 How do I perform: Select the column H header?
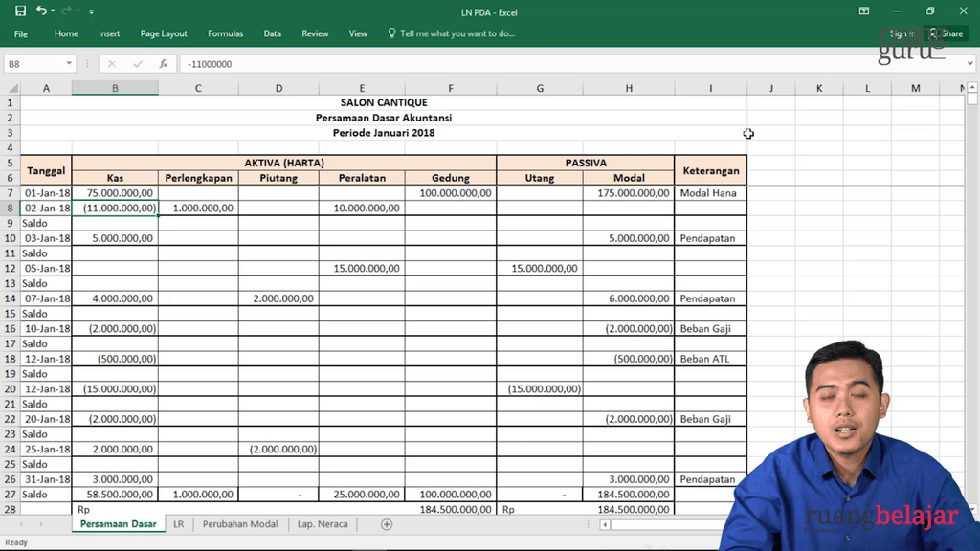point(629,88)
